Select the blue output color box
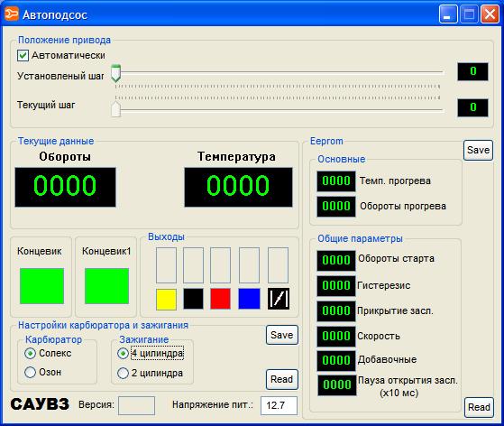 (249, 299)
